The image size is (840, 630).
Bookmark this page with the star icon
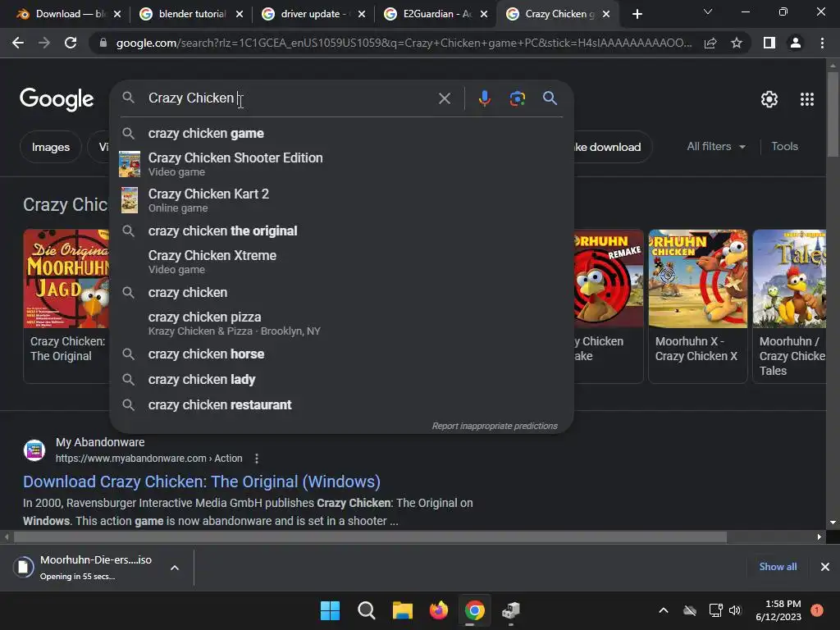coord(737,43)
